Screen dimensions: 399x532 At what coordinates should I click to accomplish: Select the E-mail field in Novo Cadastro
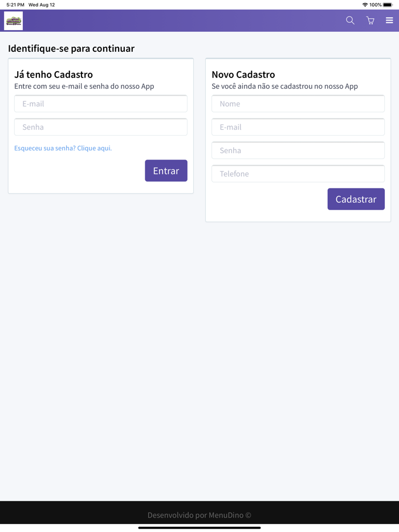(x=298, y=127)
